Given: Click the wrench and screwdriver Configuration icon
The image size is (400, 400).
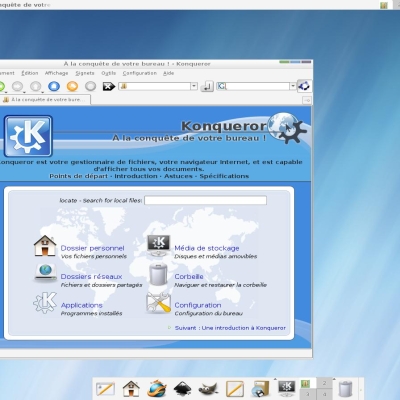Looking at the screenshot, I should 159,303.
